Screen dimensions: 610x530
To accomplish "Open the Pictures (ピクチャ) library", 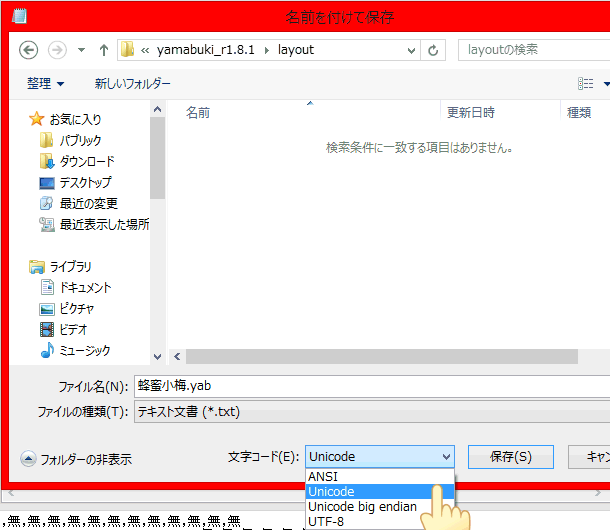I will (76, 308).
